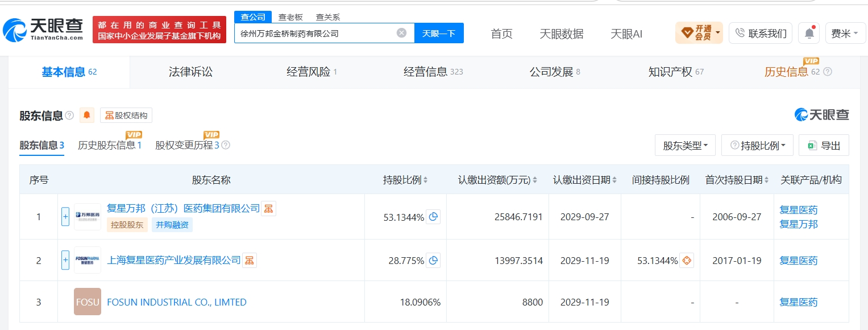Image resolution: width=868 pixels, height=330 pixels.
Task: Open FOSUN INDUSTRIAL CO., LIMTED link
Action: pyautogui.click(x=177, y=302)
